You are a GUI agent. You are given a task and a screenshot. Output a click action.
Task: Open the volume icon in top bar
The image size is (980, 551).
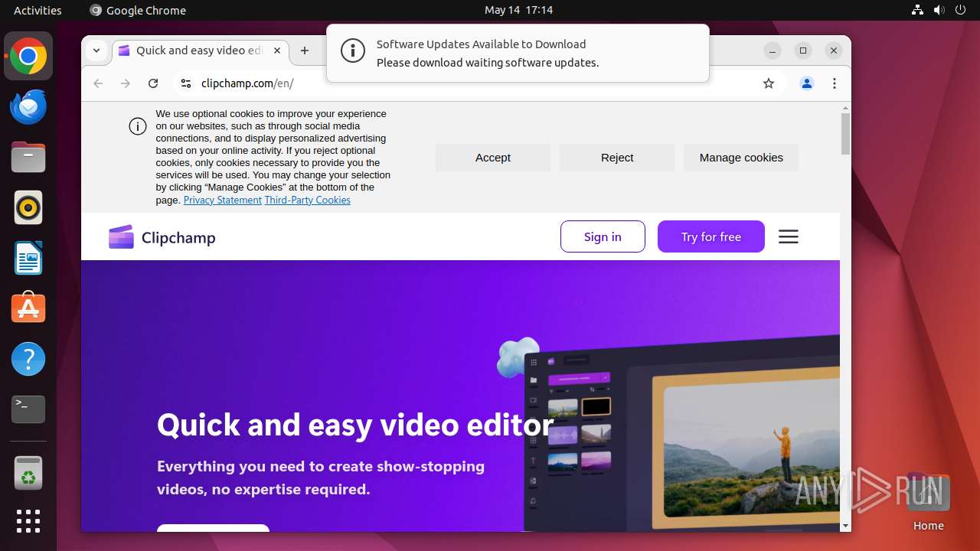tap(939, 10)
